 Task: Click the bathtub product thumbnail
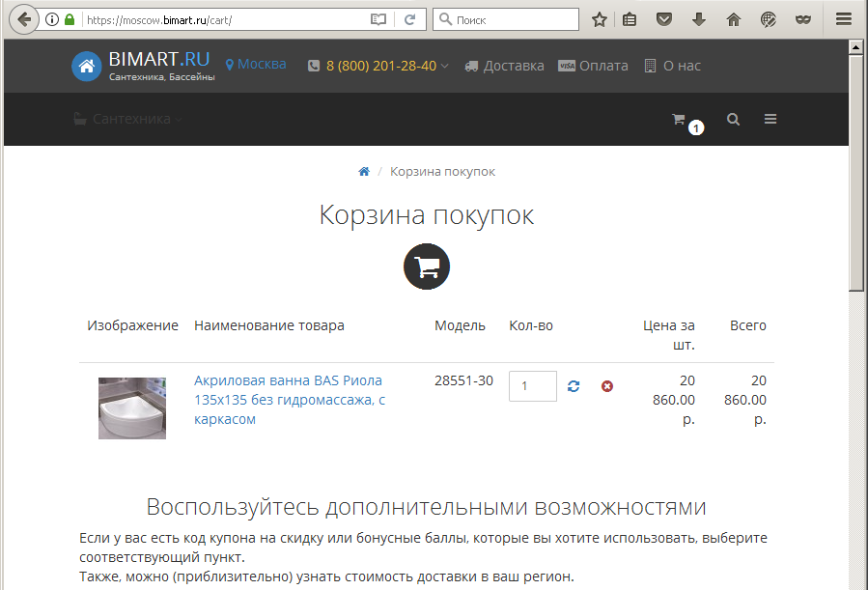132,408
